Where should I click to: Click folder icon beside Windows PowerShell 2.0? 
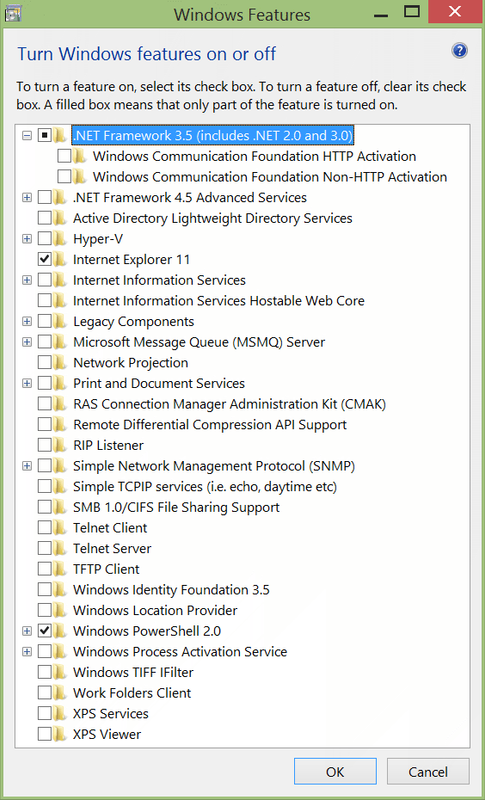click(x=60, y=631)
